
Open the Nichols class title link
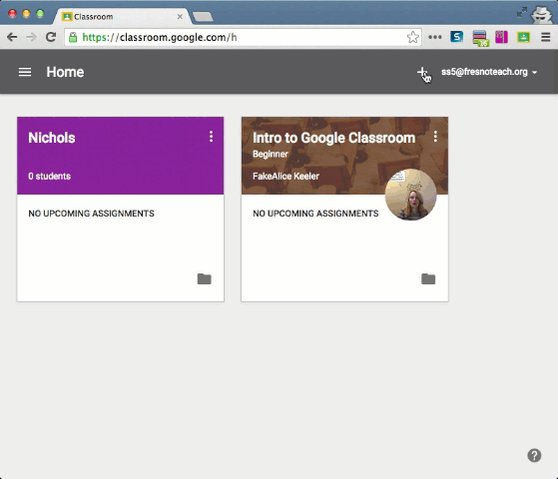point(52,138)
